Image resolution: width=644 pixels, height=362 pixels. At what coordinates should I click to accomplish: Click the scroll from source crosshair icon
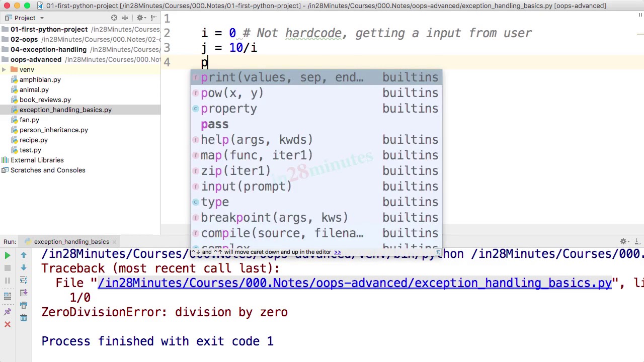coord(114,18)
